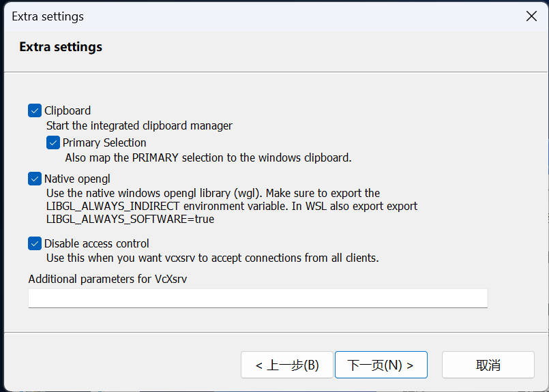Cancel the wizard with 取消 button
Viewport: 549px width, 392px height.
point(488,365)
